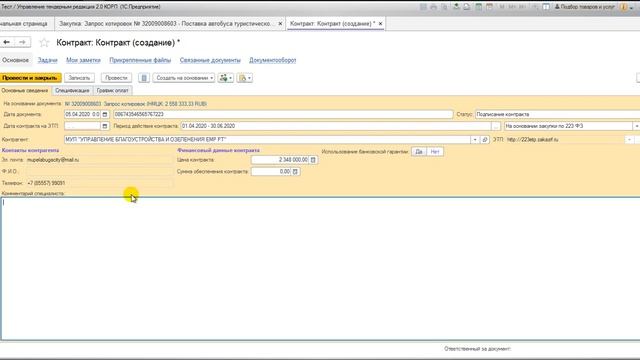Open the top-right service menu arrow
Screen dimensions: 640x360
tap(631, 7)
